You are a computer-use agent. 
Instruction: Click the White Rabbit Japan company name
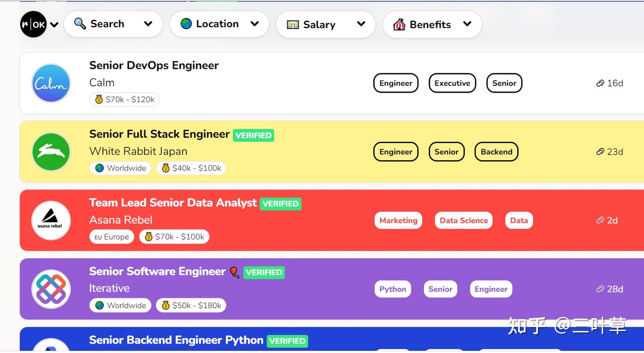pyautogui.click(x=138, y=151)
